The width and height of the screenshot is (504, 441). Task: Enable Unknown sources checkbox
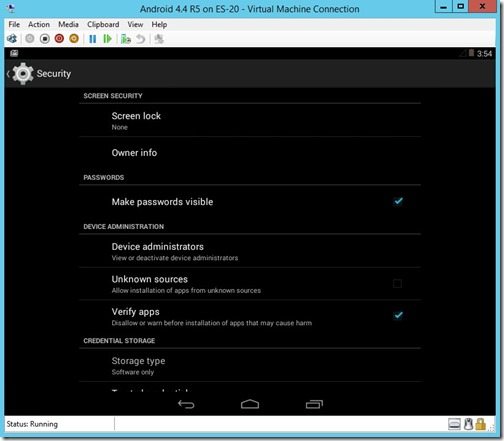pos(397,284)
